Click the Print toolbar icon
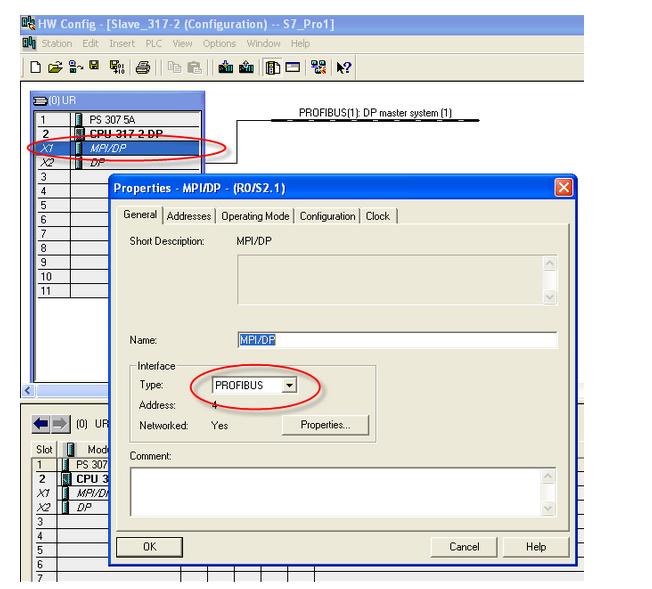The height and width of the screenshot is (589, 652). tap(143, 68)
